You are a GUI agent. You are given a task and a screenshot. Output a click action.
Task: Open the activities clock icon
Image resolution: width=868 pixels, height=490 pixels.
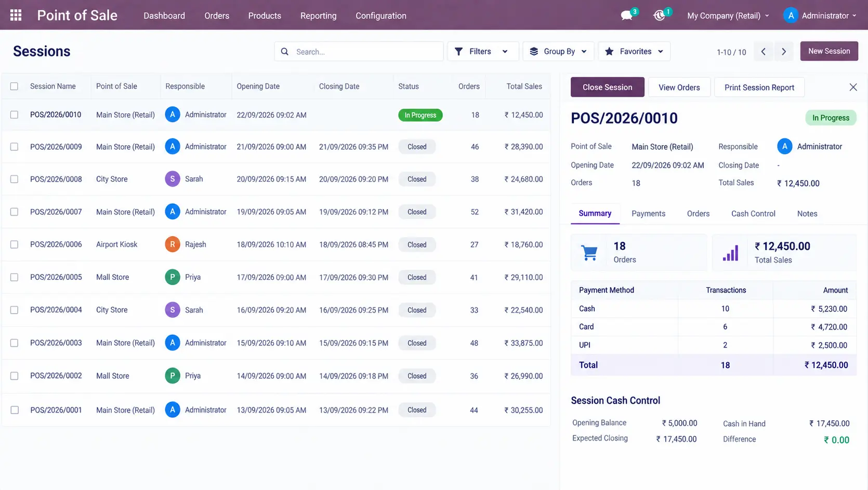[x=659, y=16]
